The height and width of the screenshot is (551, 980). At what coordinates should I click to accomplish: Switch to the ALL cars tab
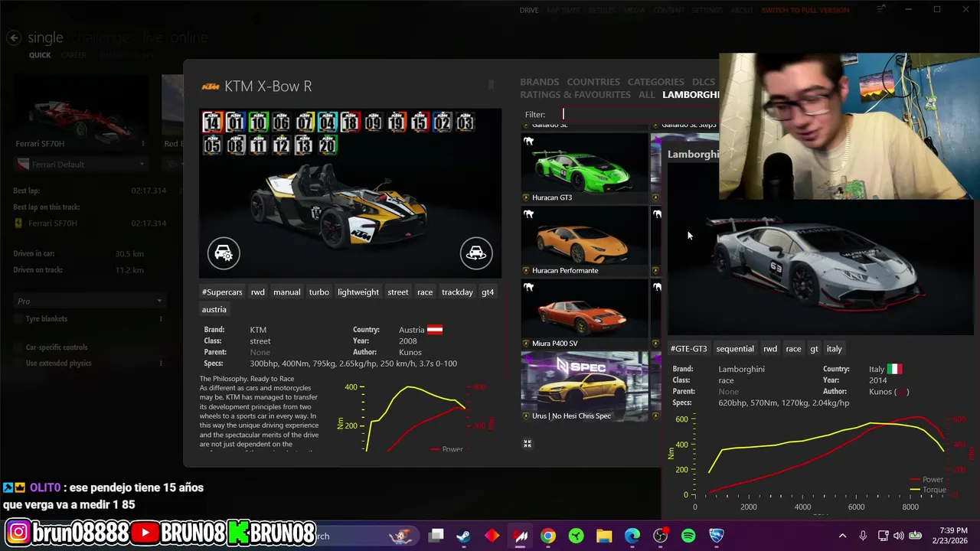pos(647,95)
